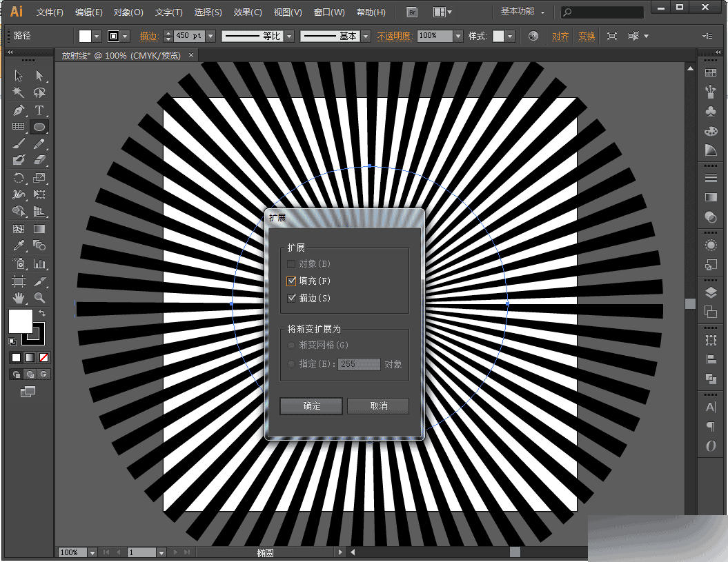Open the Symbols panel icon
The height and width of the screenshot is (562, 728).
pos(710,112)
